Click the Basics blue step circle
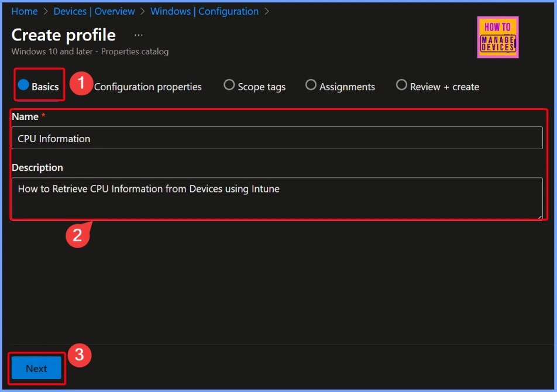 point(23,85)
